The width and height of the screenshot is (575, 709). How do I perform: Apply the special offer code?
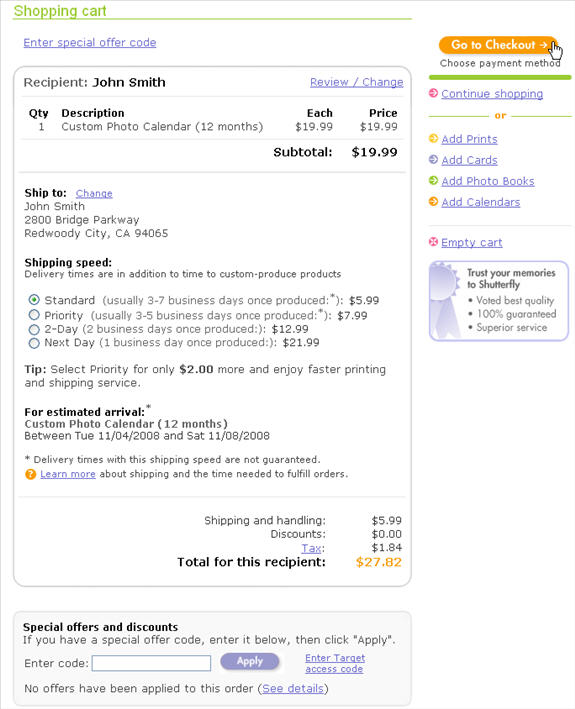click(x=250, y=662)
